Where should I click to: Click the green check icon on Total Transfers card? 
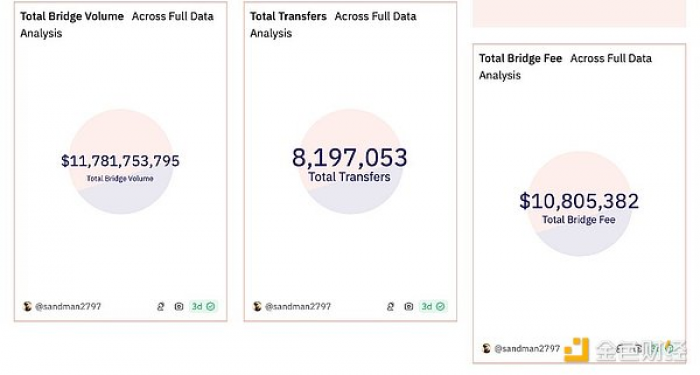pyautogui.click(x=441, y=307)
